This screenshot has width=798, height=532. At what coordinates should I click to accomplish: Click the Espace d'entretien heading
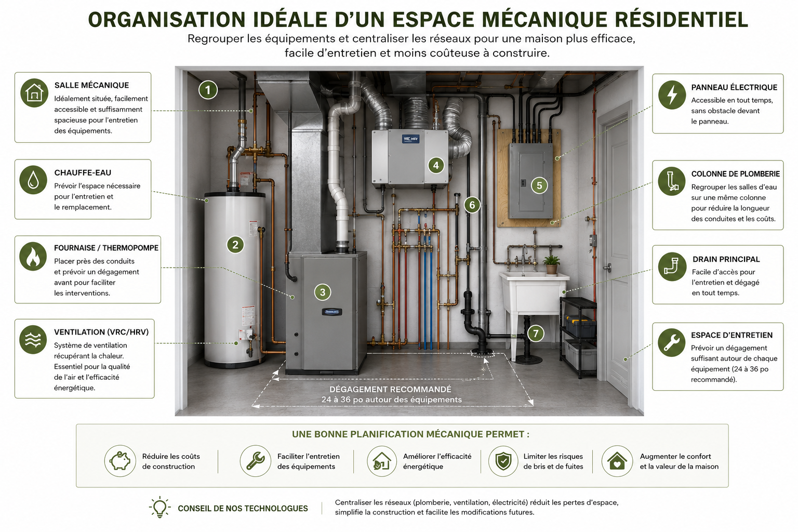tap(731, 336)
